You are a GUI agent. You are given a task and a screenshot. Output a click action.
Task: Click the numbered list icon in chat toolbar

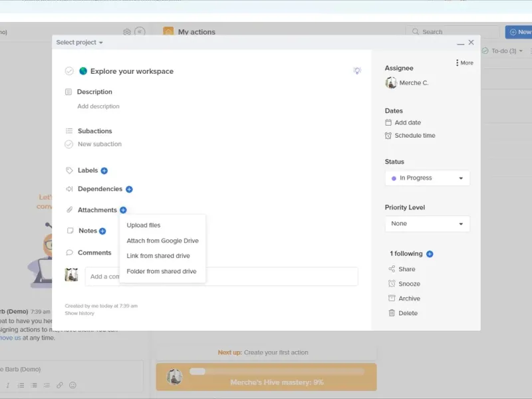(21, 385)
